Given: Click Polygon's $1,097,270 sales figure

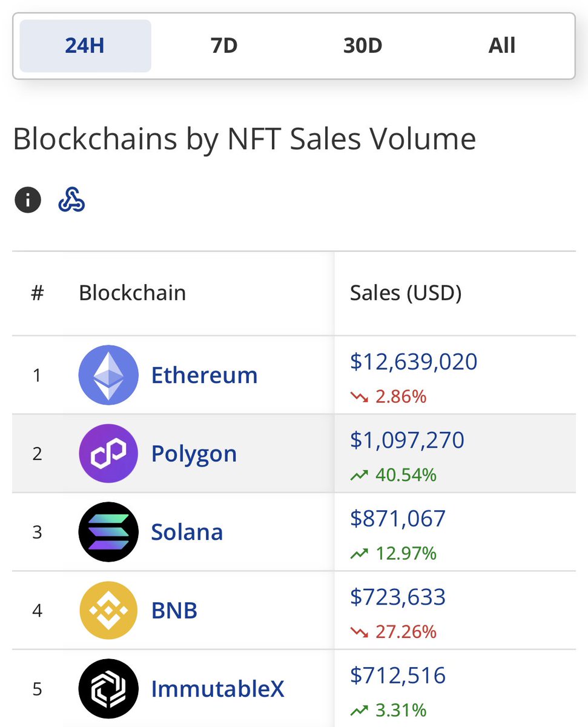Looking at the screenshot, I should tap(407, 440).
